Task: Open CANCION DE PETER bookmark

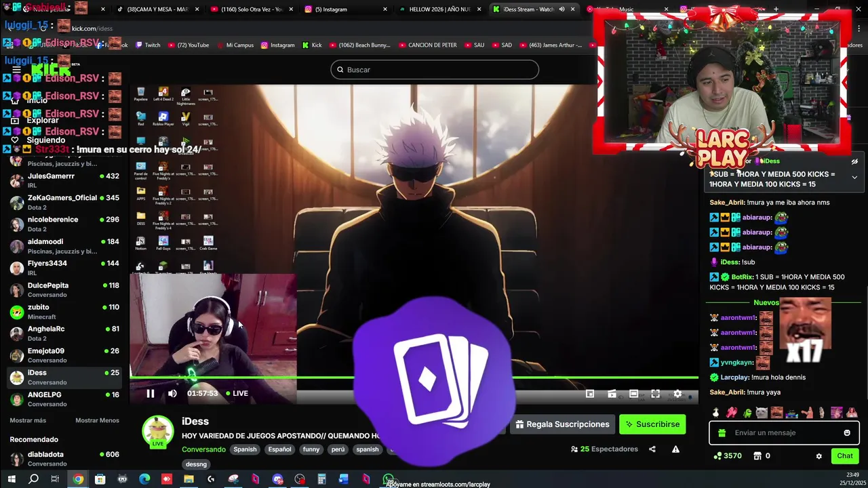Action: 427,45
